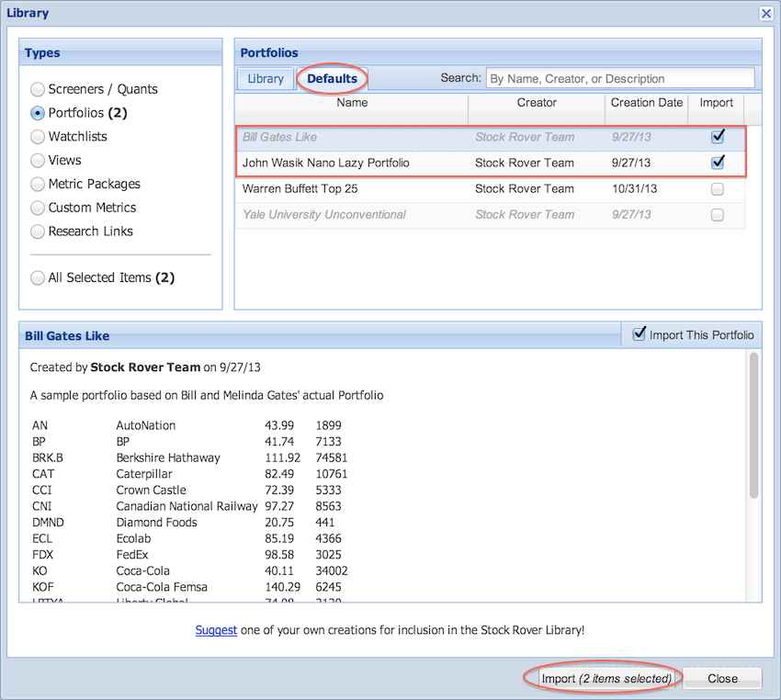
Task: Select the Screeners / Quants radio button
Action: [x=38, y=90]
